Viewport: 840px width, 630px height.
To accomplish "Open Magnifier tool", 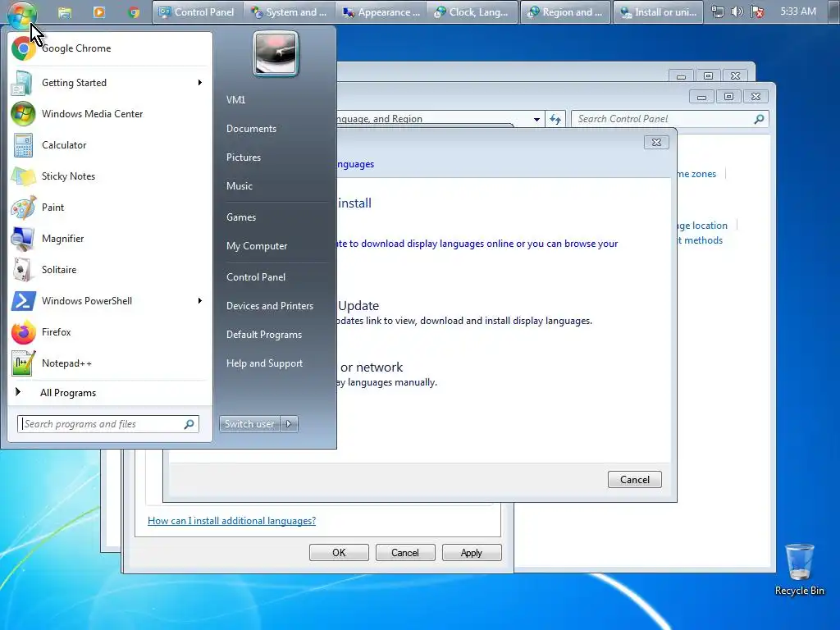I will [110, 239].
